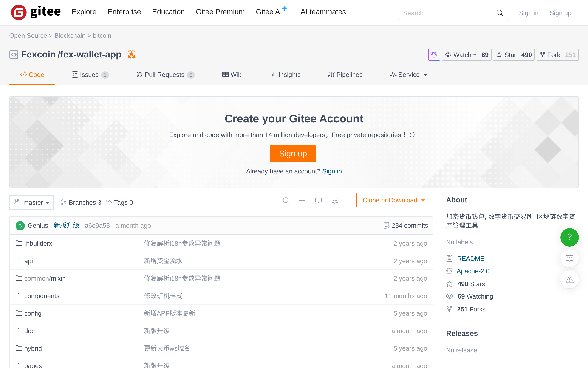The image size is (588, 368).
Task: Click the plus add-file icon
Action: coord(302,201)
